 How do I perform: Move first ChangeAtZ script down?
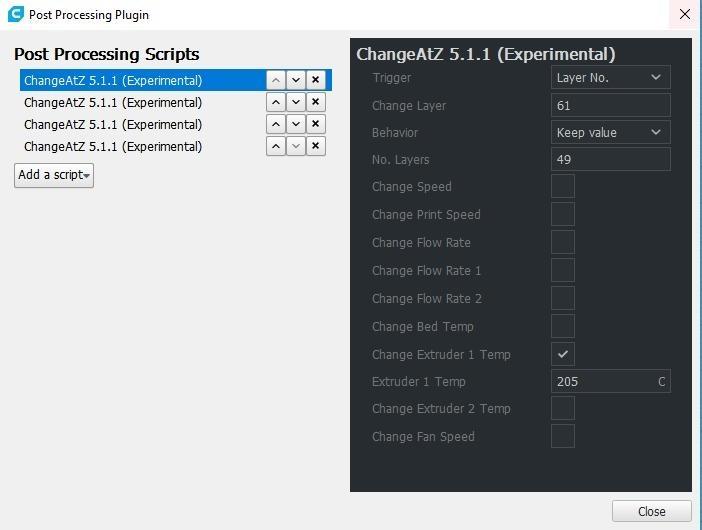[296, 80]
